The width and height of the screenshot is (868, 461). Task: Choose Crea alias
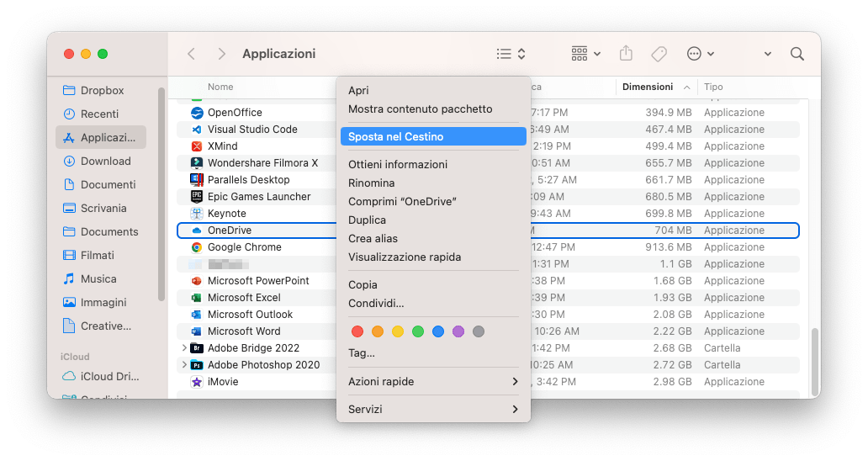pos(433,239)
